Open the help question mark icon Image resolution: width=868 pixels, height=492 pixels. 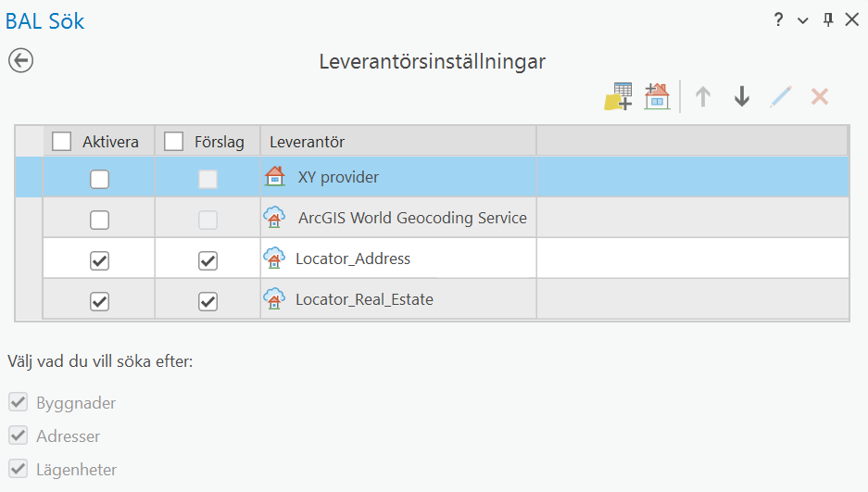coord(779,19)
